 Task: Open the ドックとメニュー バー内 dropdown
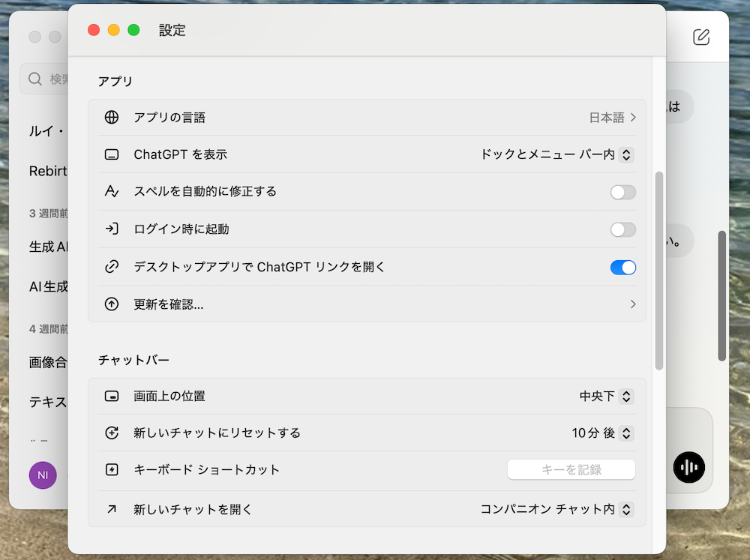556,155
